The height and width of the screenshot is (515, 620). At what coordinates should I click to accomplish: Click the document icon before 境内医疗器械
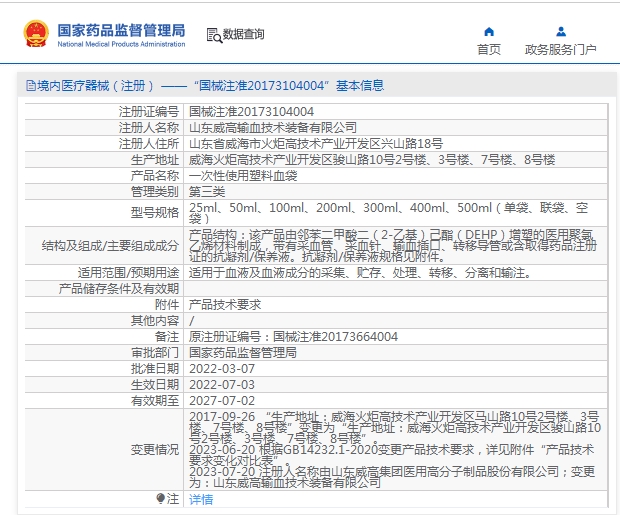[x=31, y=85]
